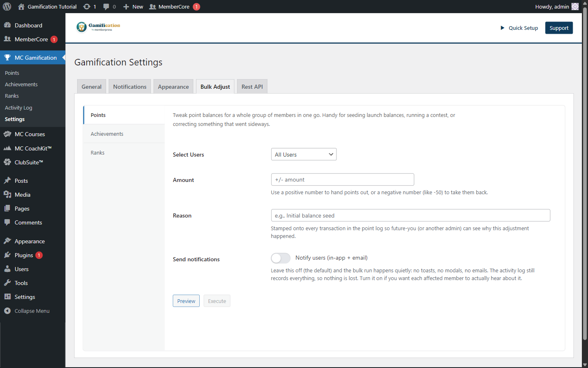
Task: Open the Quick Setup link
Action: 523,28
